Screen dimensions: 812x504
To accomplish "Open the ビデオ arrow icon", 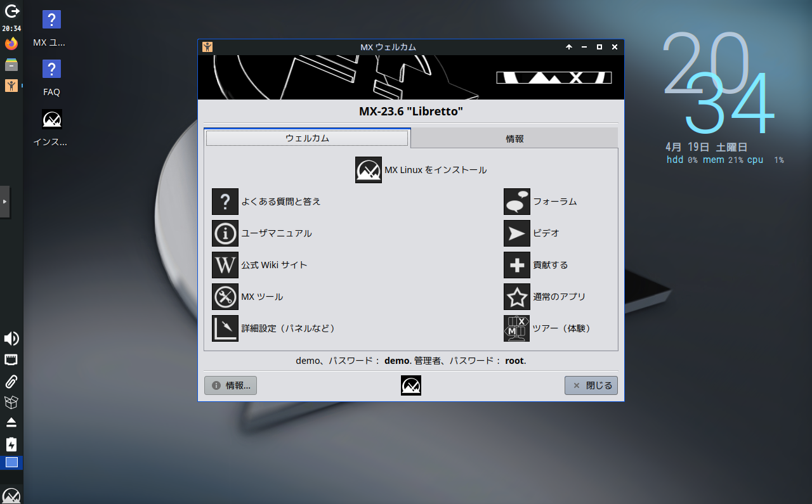I will pos(517,233).
